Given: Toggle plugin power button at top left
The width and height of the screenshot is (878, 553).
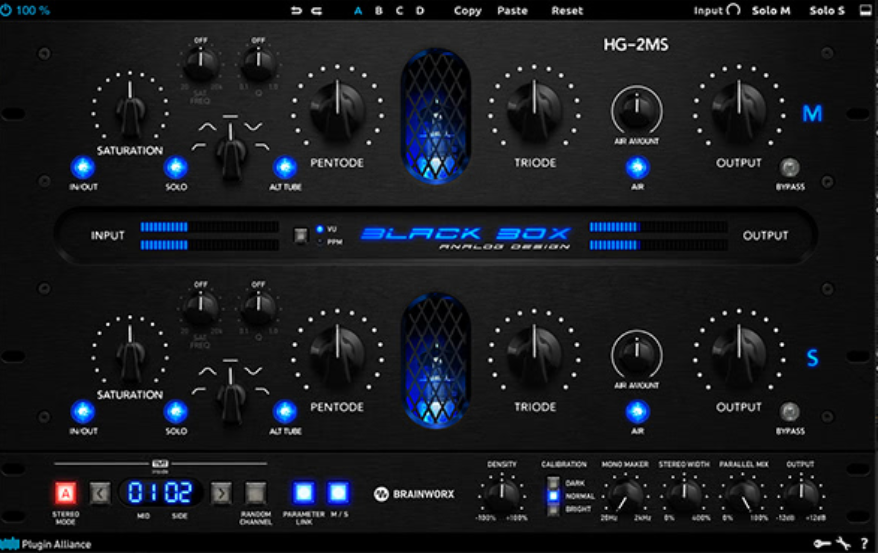Looking at the screenshot, I should (6, 10).
